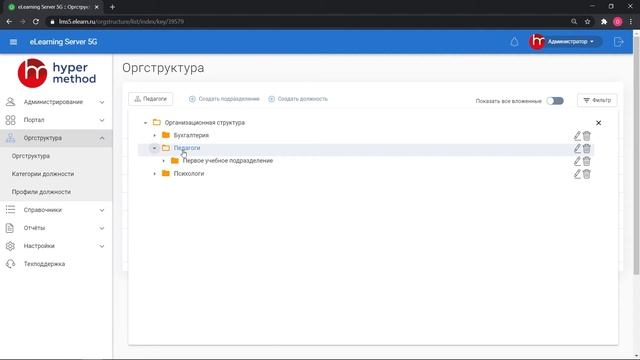Delete the Бухгалтерия department with trash icon
640x360 pixels.
click(587, 136)
